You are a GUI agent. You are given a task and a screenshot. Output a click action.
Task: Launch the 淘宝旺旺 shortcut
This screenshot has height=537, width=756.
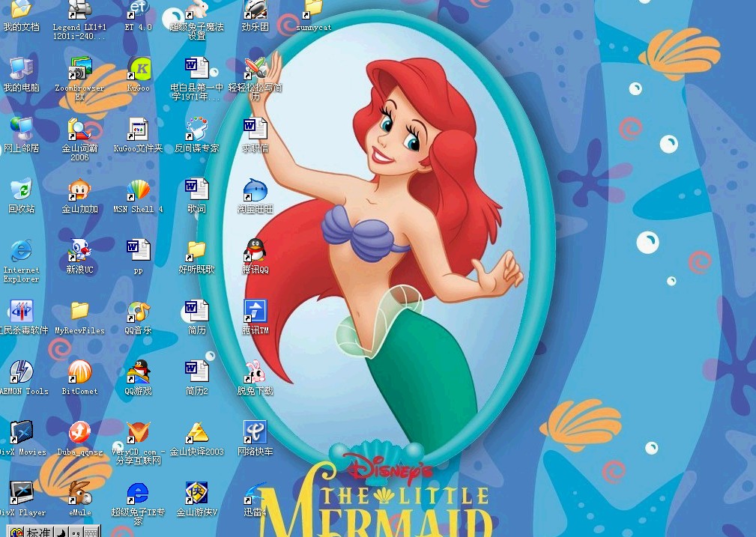pos(255,190)
